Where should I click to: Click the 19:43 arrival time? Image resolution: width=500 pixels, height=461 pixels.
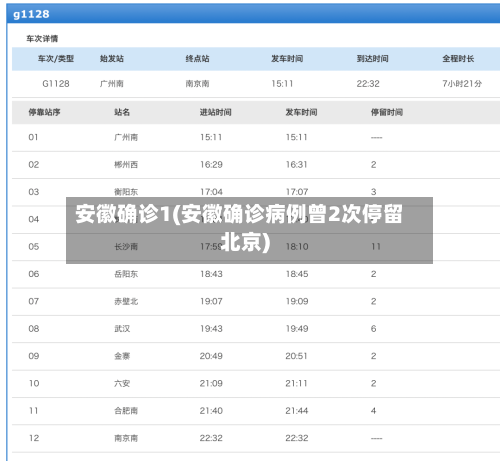coord(211,328)
